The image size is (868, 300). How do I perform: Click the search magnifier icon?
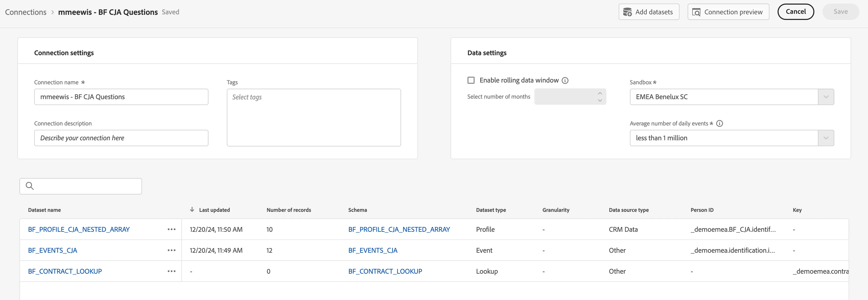(x=30, y=186)
